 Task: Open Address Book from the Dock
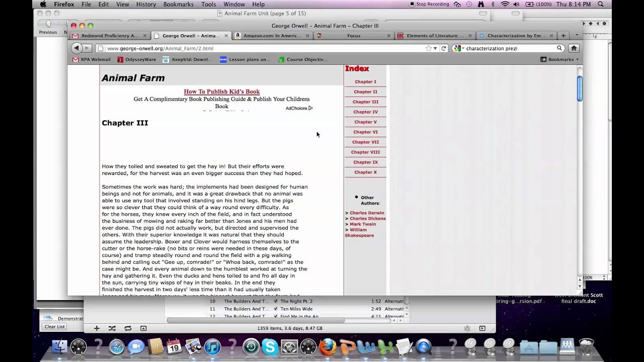coord(155,347)
